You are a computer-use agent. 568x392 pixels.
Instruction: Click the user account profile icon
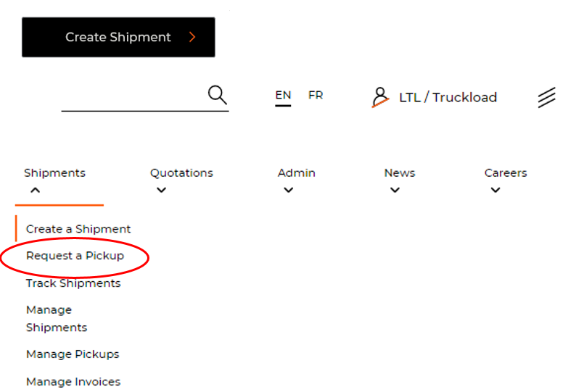[x=380, y=97]
